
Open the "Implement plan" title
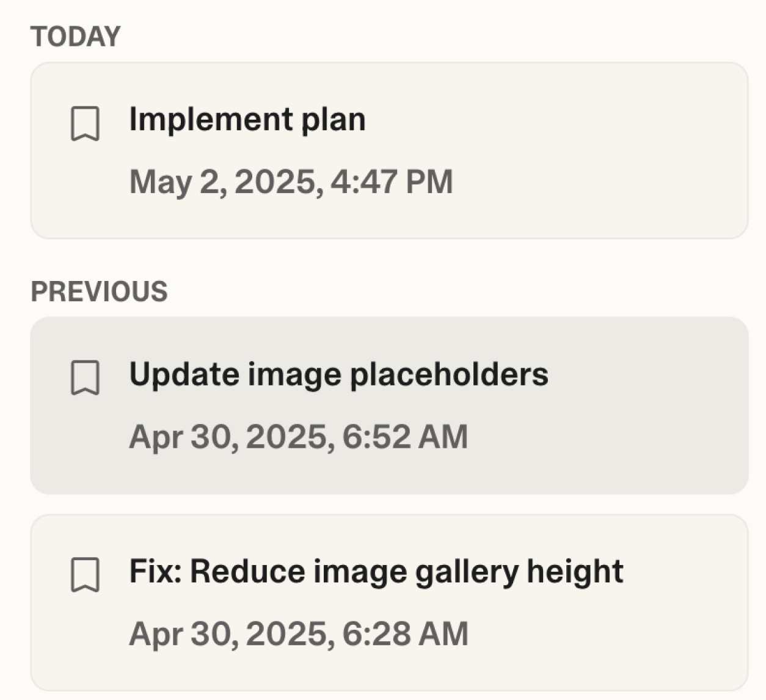pyautogui.click(x=247, y=119)
